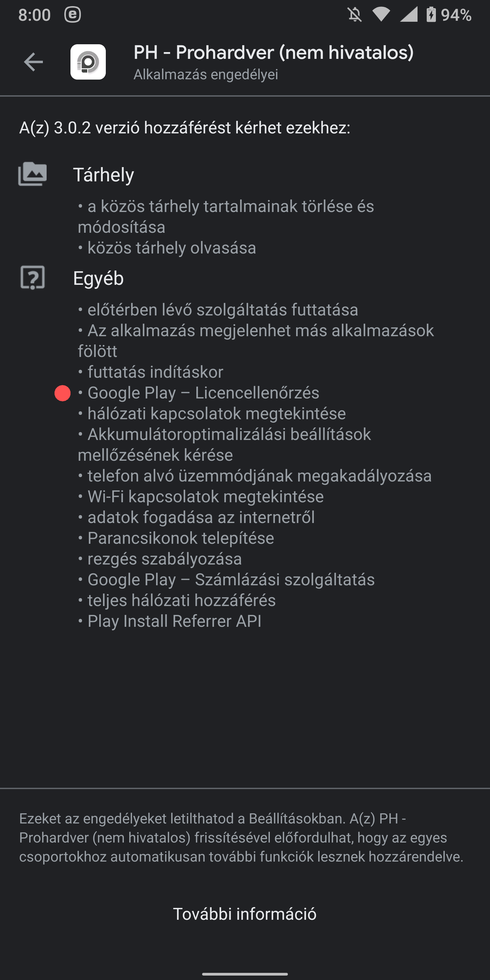Tap the bottom navigation gesture handle
Image resolution: width=490 pixels, height=980 pixels.
click(x=245, y=974)
